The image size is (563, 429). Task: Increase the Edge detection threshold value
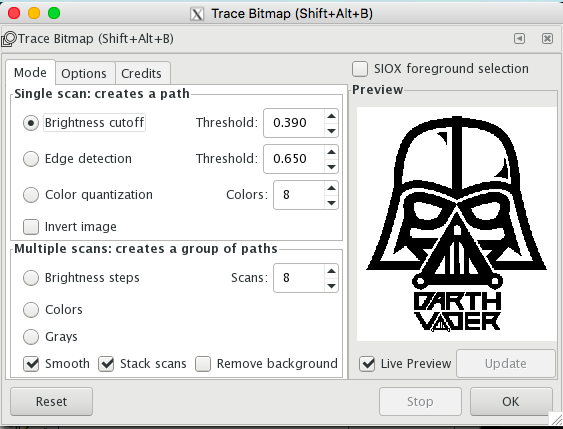tap(331, 152)
